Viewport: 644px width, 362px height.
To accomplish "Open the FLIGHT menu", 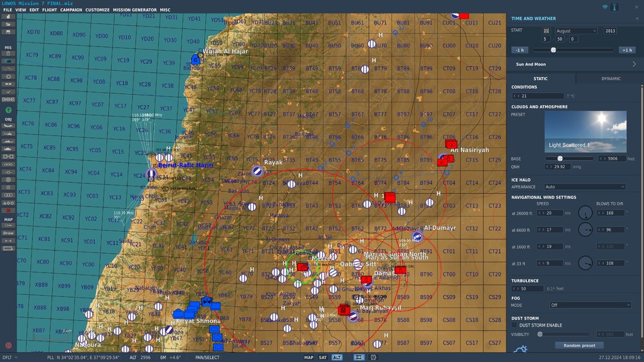I will pyautogui.click(x=50, y=10).
